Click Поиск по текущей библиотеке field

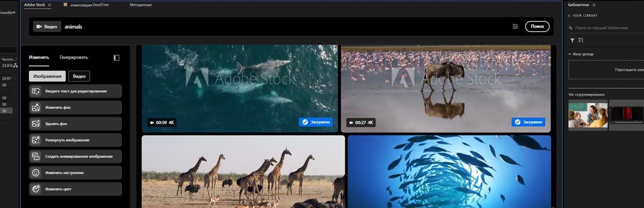(x=606, y=28)
